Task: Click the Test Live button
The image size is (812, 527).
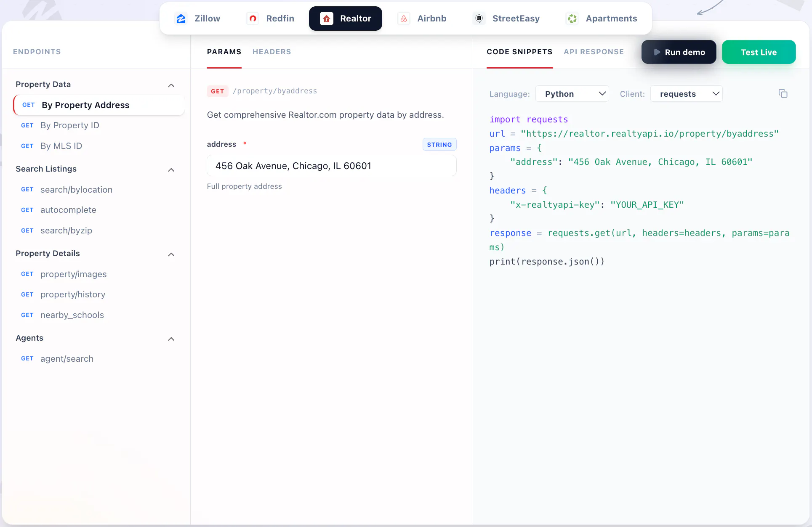Action: [759, 52]
